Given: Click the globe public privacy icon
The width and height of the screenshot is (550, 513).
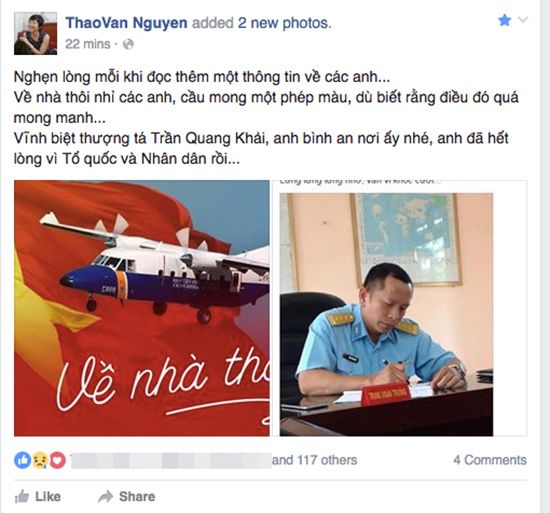Looking at the screenshot, I should tap(128, 44).
